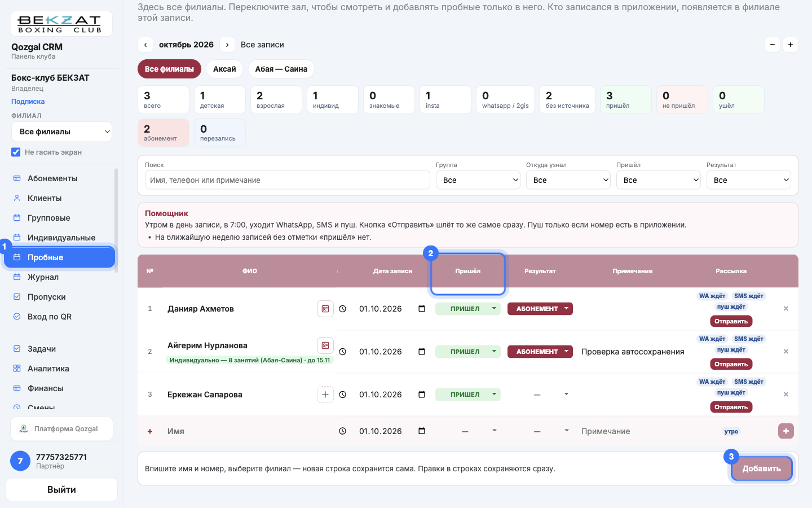Viewport: 812px width, 508px height.
Task: Open subscription card icon for Айгерим Нурланова
Action: click(x=325, y=345)
